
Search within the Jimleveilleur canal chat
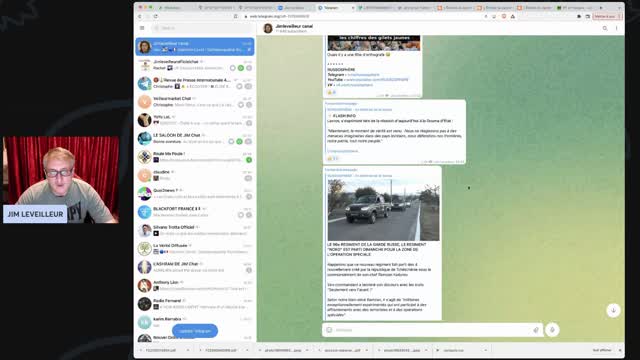coord(605,28)
